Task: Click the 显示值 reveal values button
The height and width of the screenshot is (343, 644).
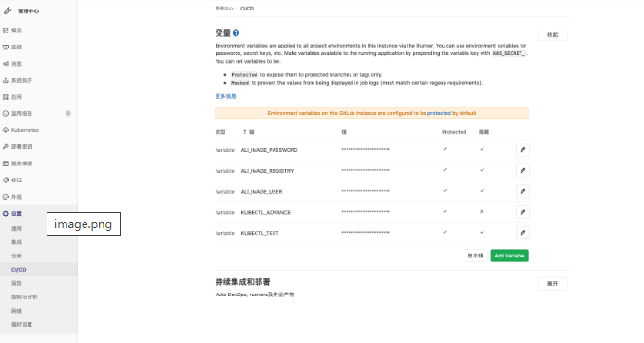Action: pyautogui.click(x=475, y=256)
